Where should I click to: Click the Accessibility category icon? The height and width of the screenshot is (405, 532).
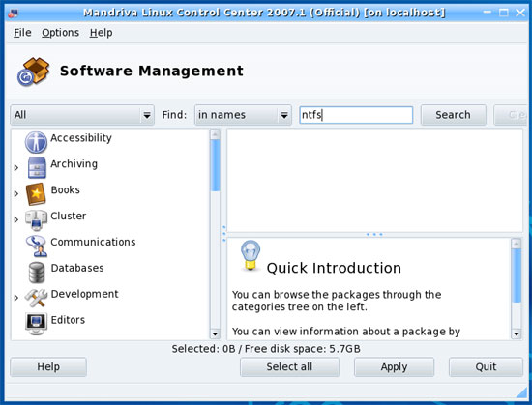[36, 142]
